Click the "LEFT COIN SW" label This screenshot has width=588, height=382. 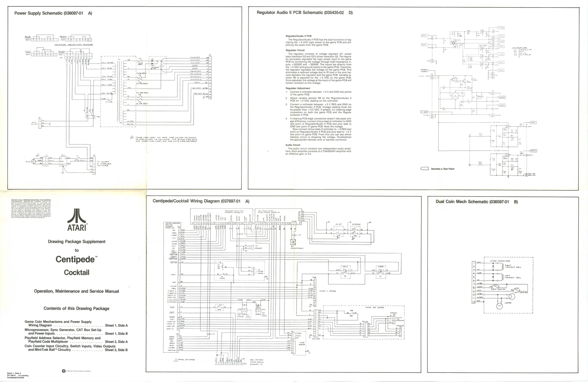521,293
